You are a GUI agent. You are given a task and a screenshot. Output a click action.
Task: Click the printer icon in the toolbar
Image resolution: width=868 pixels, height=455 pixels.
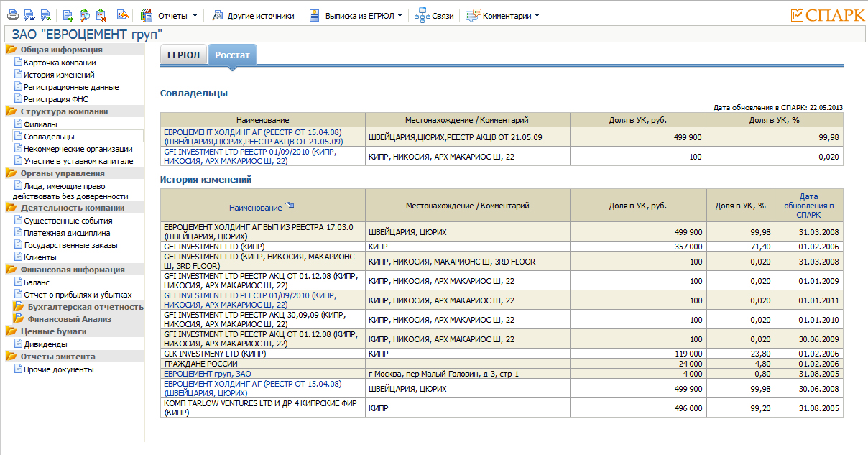tap(12, 15)
